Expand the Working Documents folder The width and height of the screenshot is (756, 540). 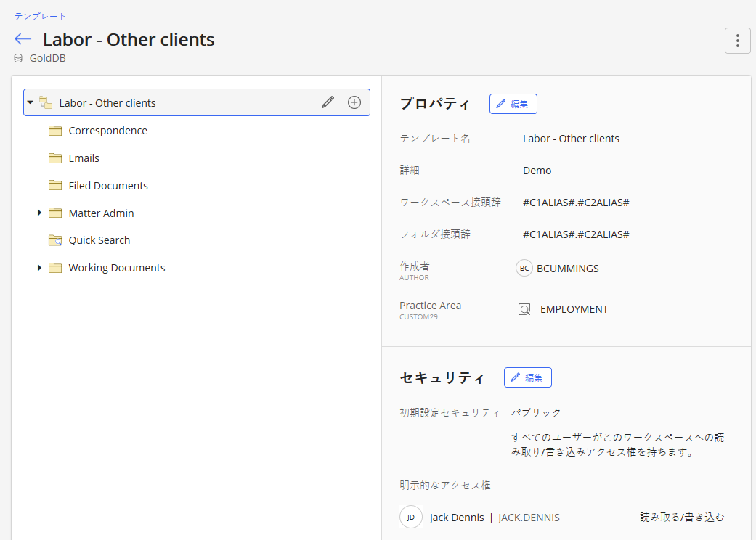pyautogui.click(x=39, y=268)
